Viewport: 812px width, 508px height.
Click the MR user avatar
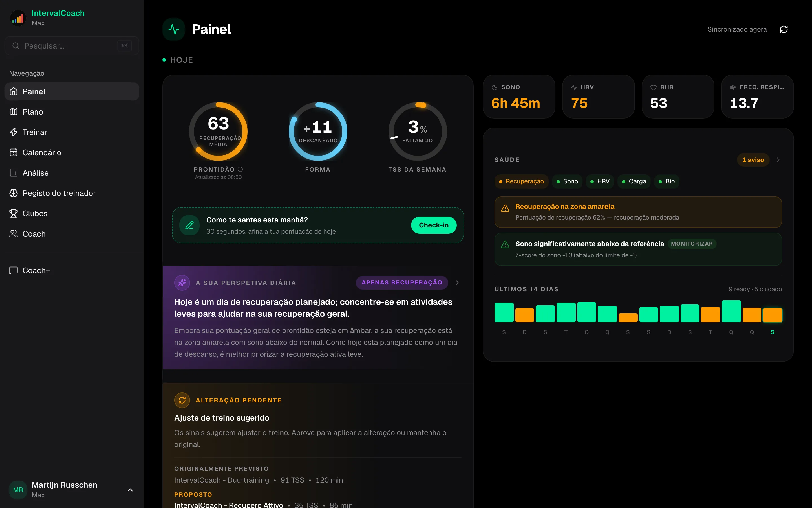[18, 490]
